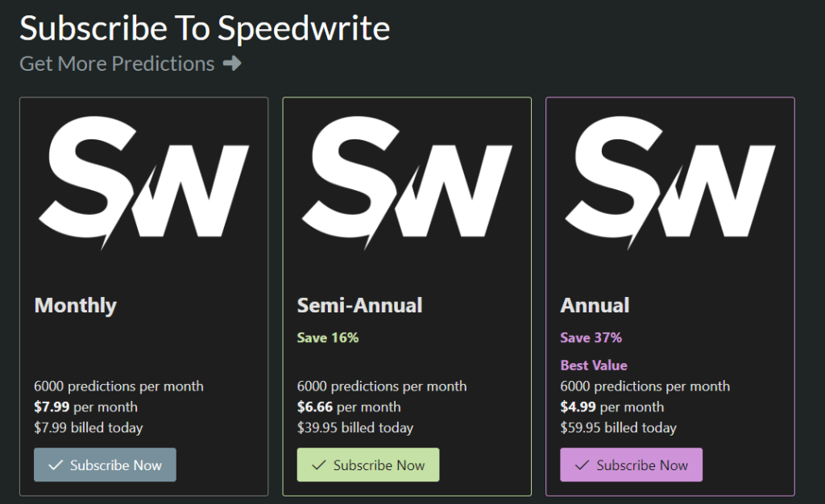Click the Monthly plan title
This screenshot has width=825, height=504.
[x=75, y=305]
